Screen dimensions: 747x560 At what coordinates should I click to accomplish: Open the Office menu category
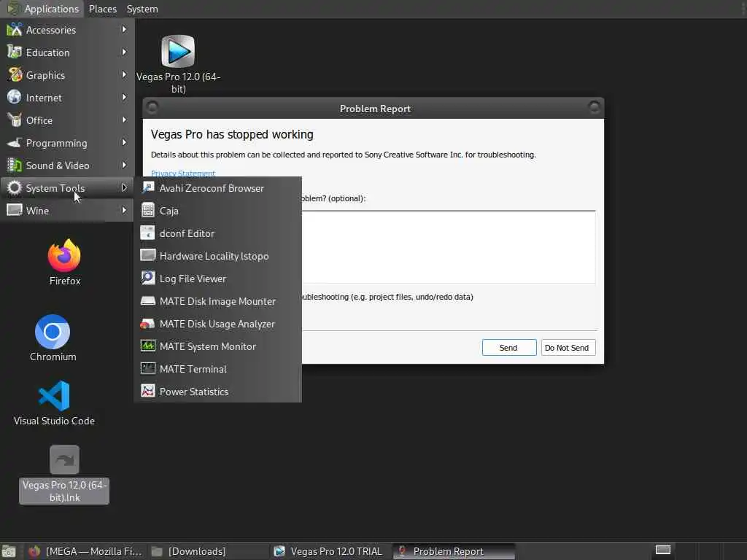click(x=67, y=120)
